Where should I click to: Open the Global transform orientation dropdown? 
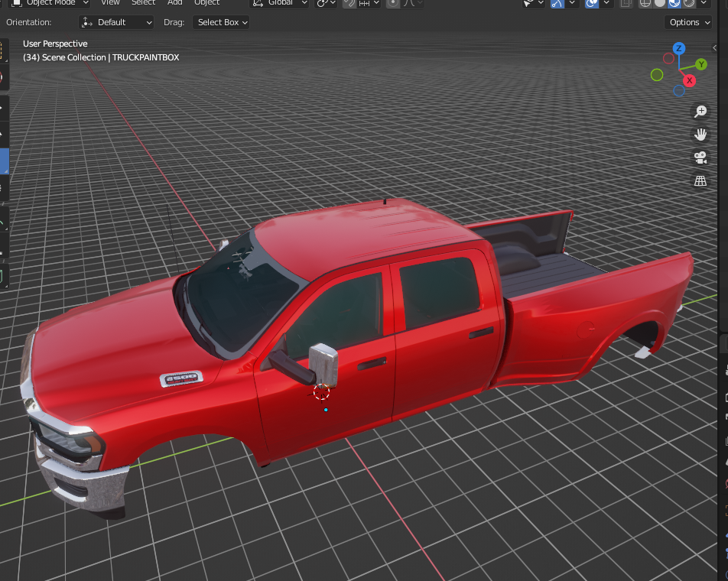[280, 3]
